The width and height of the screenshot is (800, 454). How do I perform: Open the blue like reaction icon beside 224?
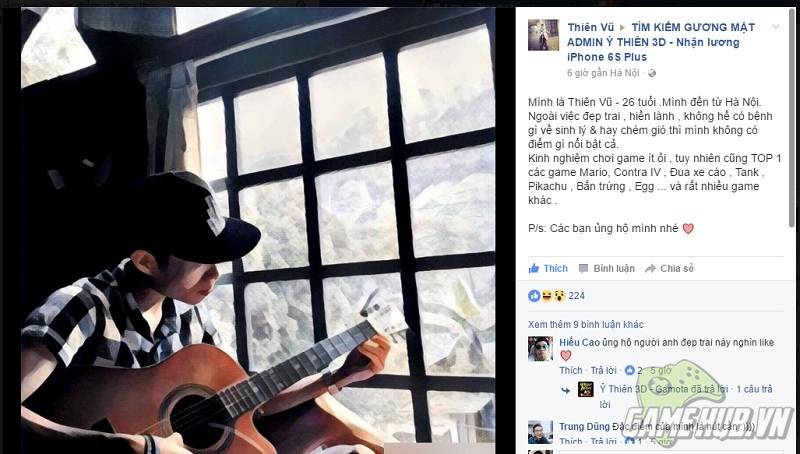pyautogui.click(x=534, y=296)
